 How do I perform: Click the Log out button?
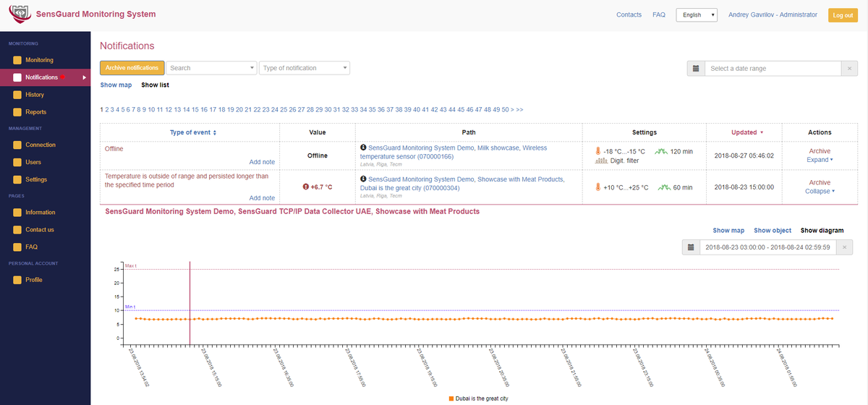point(843,15)
